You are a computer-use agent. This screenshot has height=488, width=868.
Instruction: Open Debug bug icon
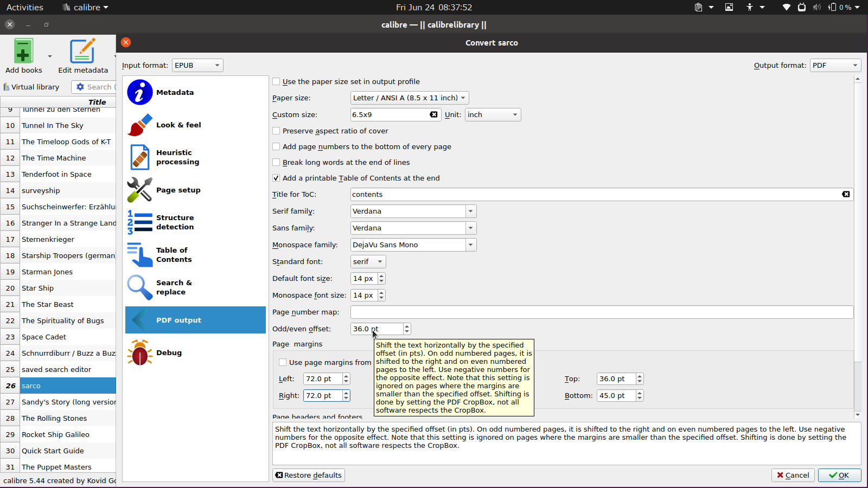(139, 352)
